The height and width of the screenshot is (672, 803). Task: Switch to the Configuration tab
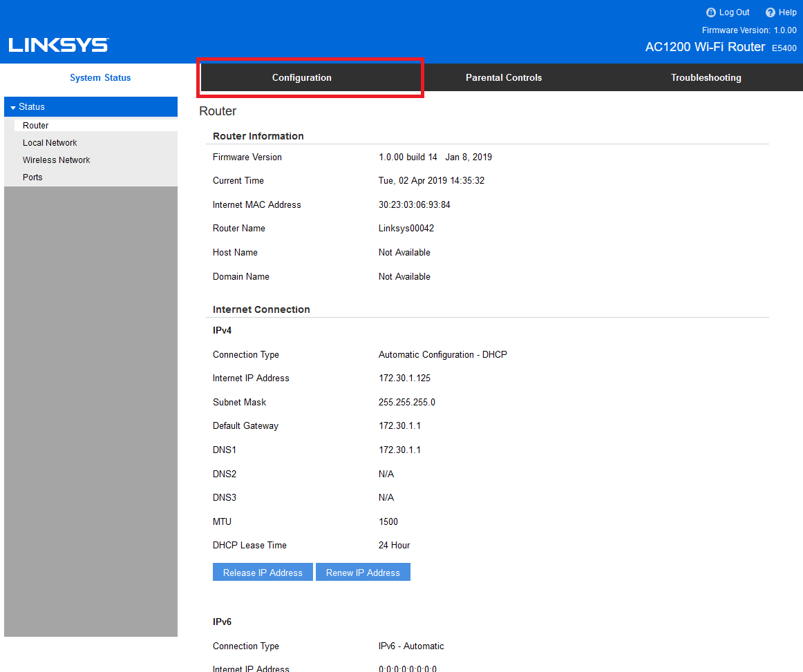tap(301, 78)
